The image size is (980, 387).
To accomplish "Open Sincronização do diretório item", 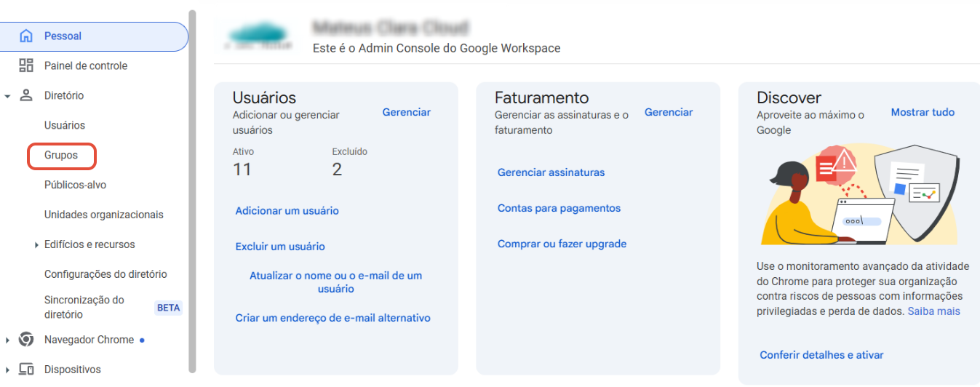I will 84,307.
